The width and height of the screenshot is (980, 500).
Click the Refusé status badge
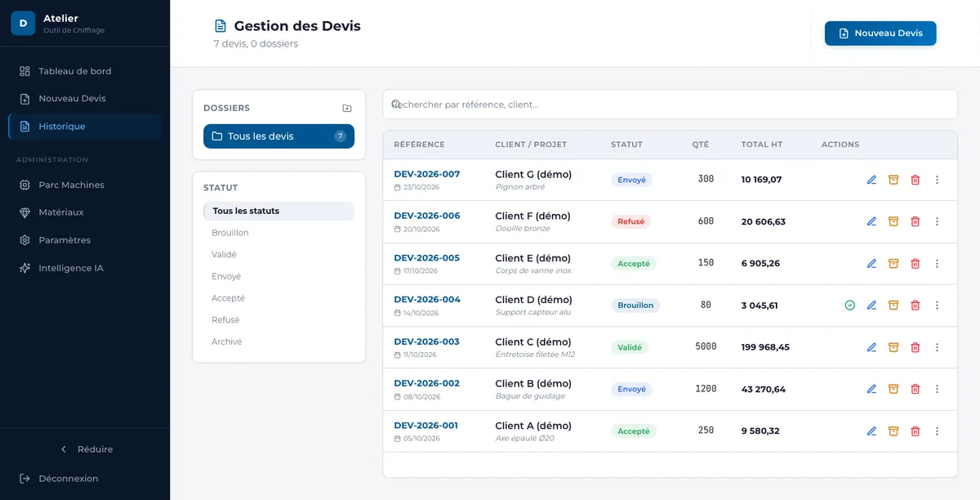click(631, 221)
